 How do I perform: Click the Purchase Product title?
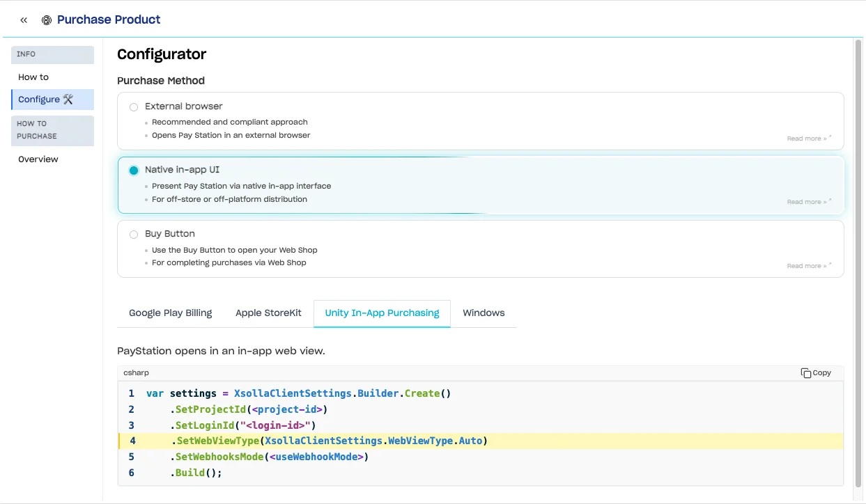(x=109, y=19)
